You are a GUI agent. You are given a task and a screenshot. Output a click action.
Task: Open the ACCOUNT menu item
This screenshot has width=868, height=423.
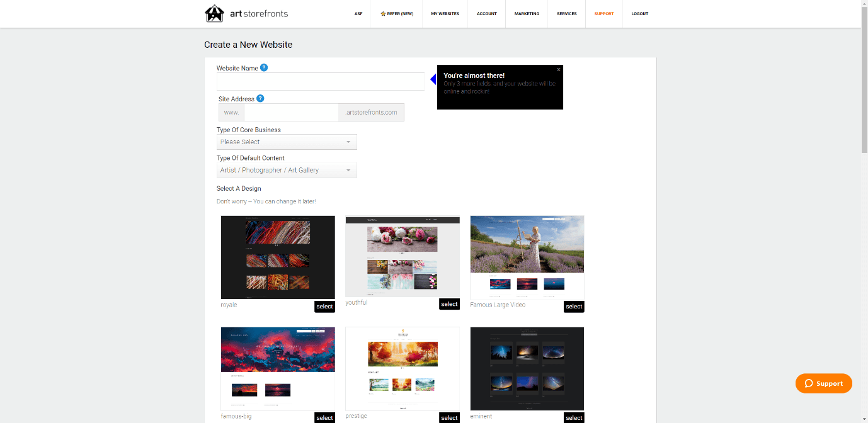(x=486, y=13)
